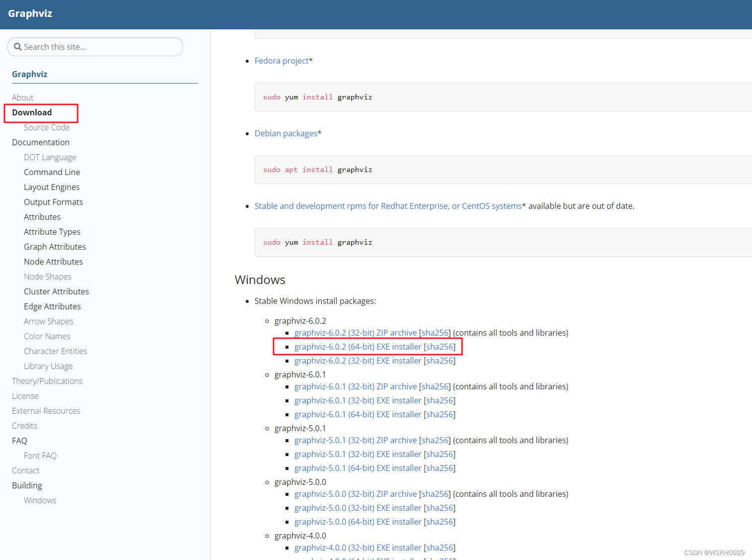The height and width of the screenshot is (560, 752).
Task: Click the magnifying glass search icon
Action: pyautogui.click(x=18, y=47)
